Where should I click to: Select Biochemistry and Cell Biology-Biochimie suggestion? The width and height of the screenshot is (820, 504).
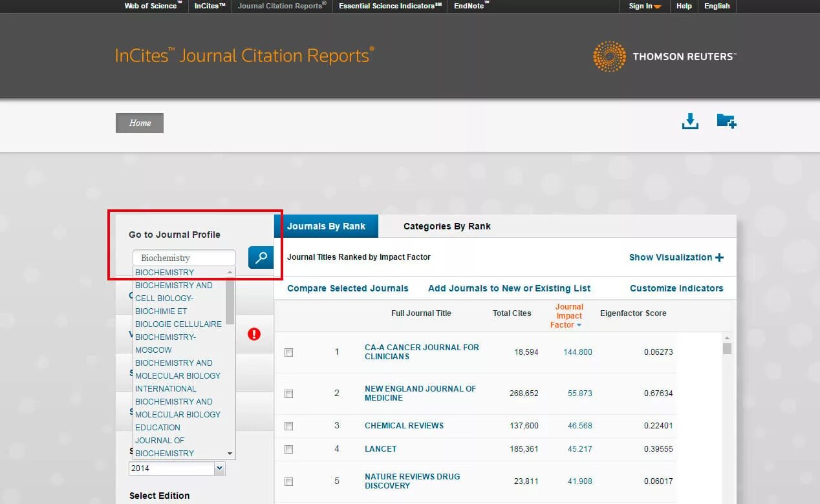178,304
